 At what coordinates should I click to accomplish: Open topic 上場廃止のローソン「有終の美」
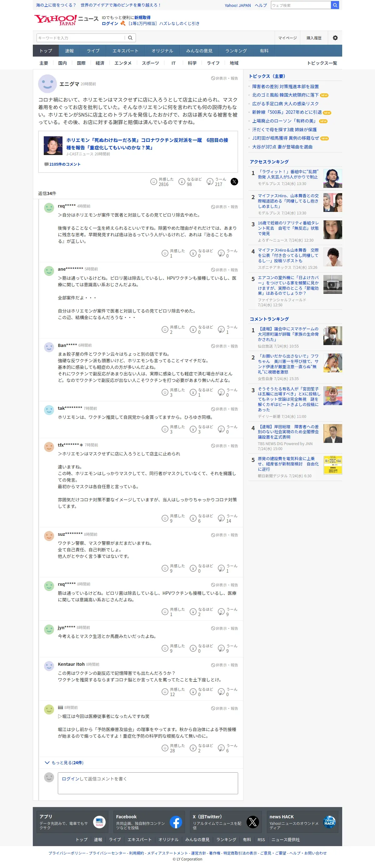coord(284,121)
